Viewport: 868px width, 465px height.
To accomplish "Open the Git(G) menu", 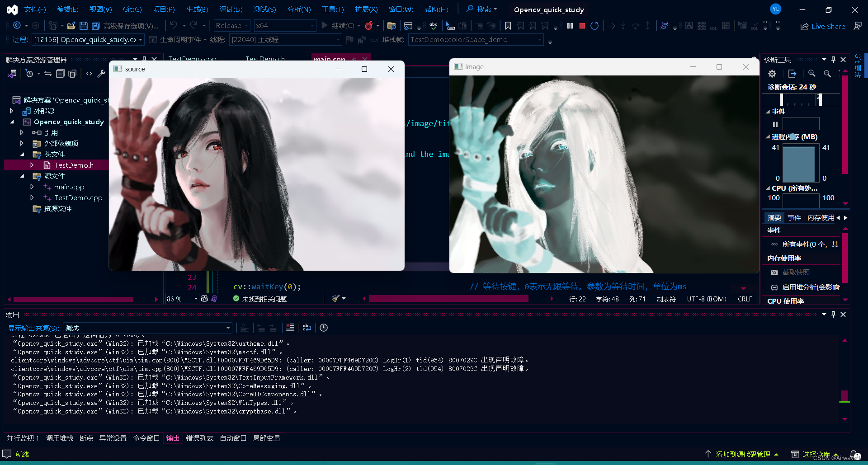I will coord(132,9).
